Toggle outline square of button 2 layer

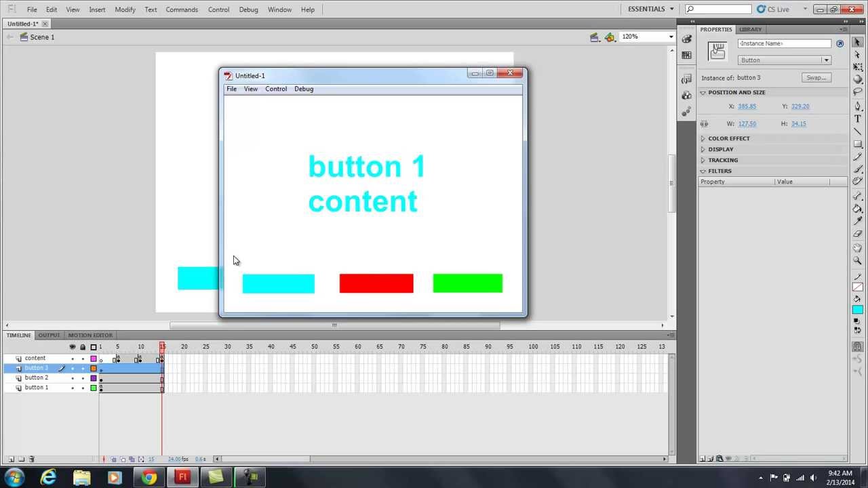[x=94, y=378]
